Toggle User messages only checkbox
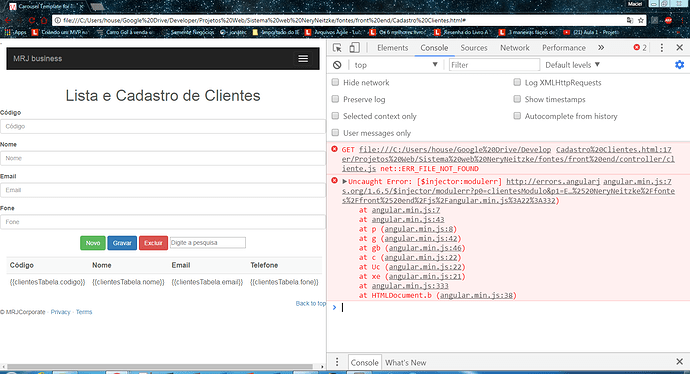Image resolution: width=690 pixels, height=374 pixels. [335, 132]
